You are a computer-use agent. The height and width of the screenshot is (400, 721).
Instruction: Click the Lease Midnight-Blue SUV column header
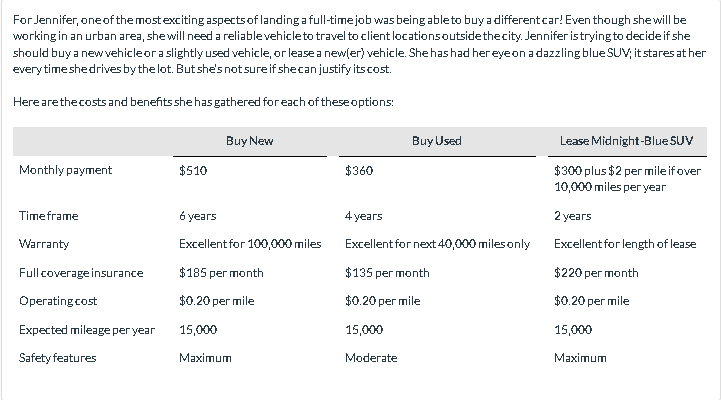click(x=626, y=141)
